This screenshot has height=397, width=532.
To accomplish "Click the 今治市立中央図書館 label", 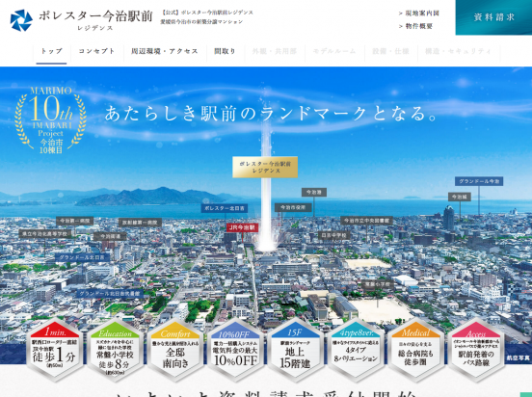I will pos(366,221).
